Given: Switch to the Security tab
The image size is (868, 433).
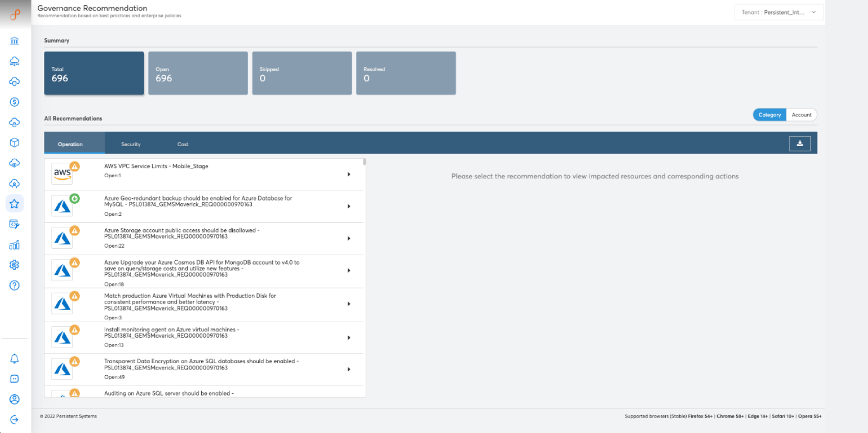Looking at the screenshot, I should pos(131,144).
